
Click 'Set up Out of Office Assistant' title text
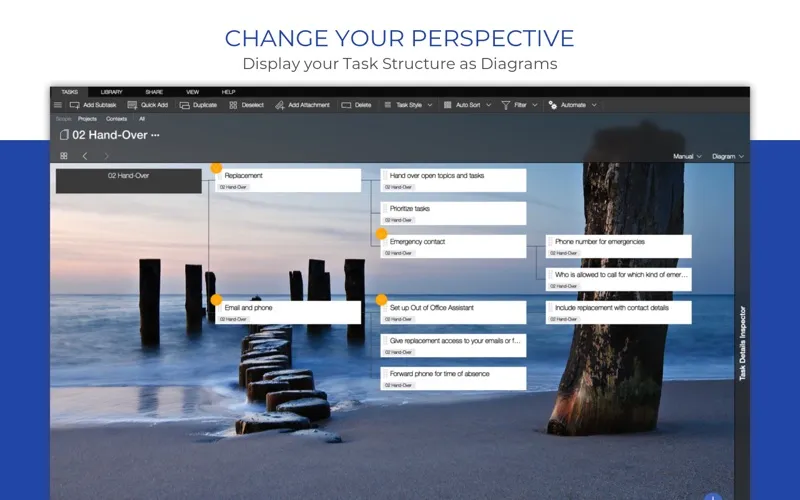pyautogui.click(x=432, y=308)
